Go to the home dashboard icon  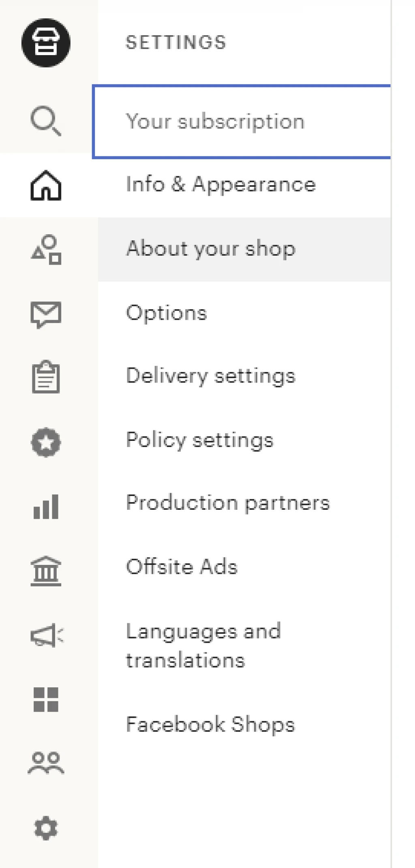pyautogui.click(x=46, y=185)
